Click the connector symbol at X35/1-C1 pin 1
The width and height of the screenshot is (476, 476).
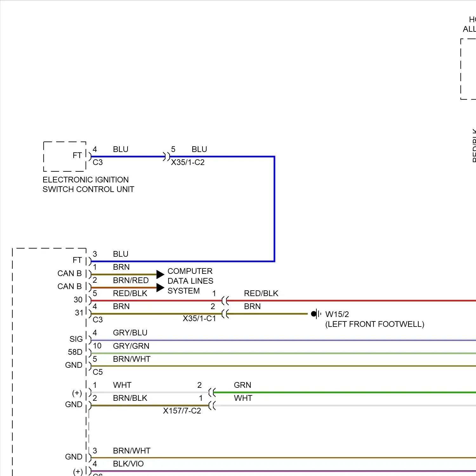pyautogui.click(x=225, y=301)
